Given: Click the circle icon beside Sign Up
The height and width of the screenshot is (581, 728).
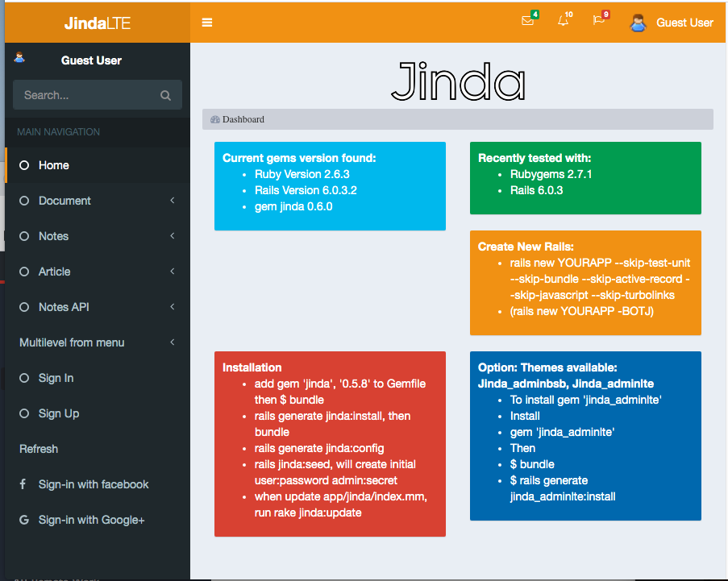Looking at the screenshot, I should [x=24, y=413].
